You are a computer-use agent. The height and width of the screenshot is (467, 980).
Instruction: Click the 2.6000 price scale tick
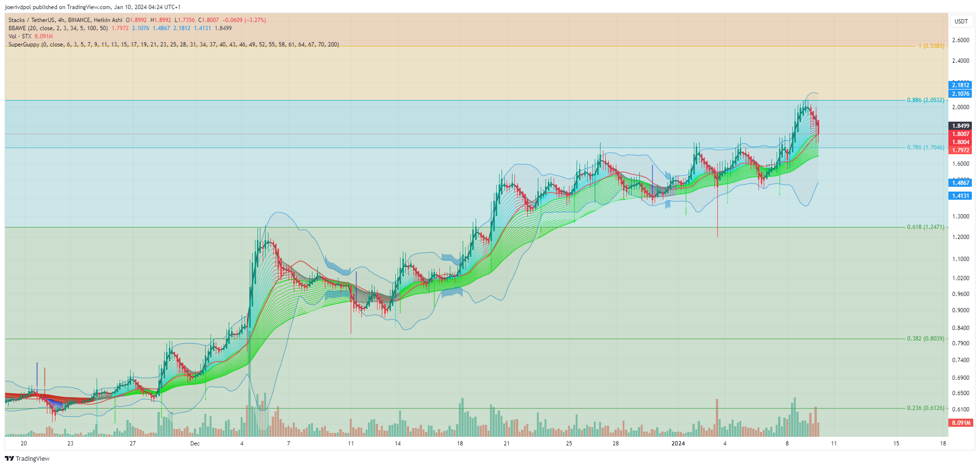[x=960, y=40]
